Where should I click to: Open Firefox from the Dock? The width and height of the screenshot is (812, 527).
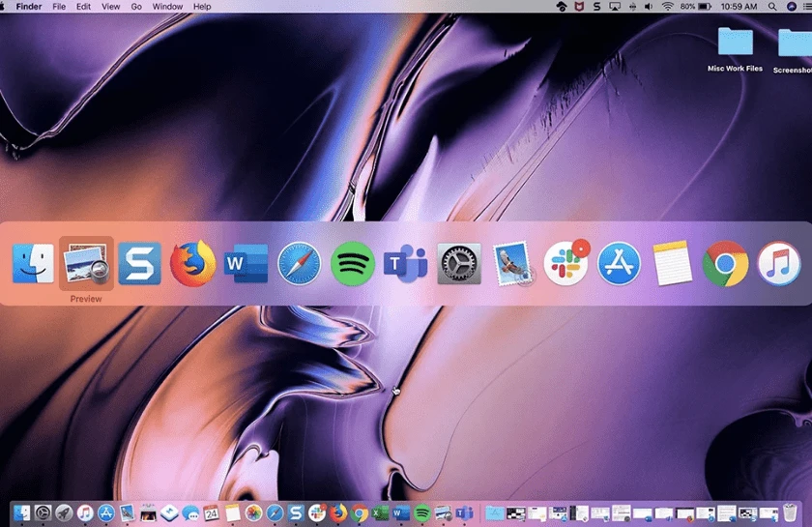pos(338,513)
